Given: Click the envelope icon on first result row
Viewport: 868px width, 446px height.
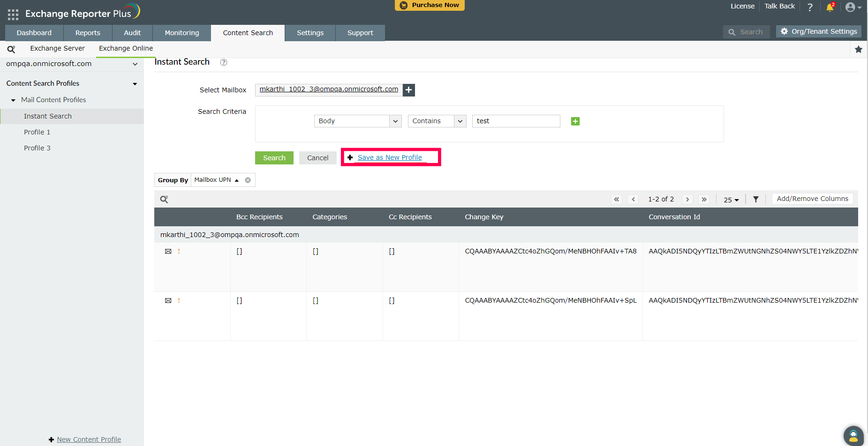Looking at the screenshot, I should (168, 251).
